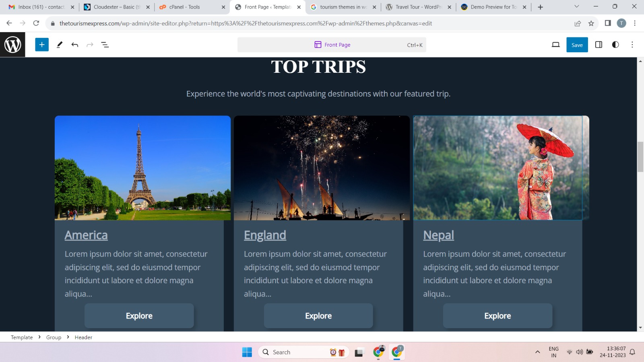Click the editor vertical scrollbar thumb
The image size is (644, 362).
[x=640, y=157]
